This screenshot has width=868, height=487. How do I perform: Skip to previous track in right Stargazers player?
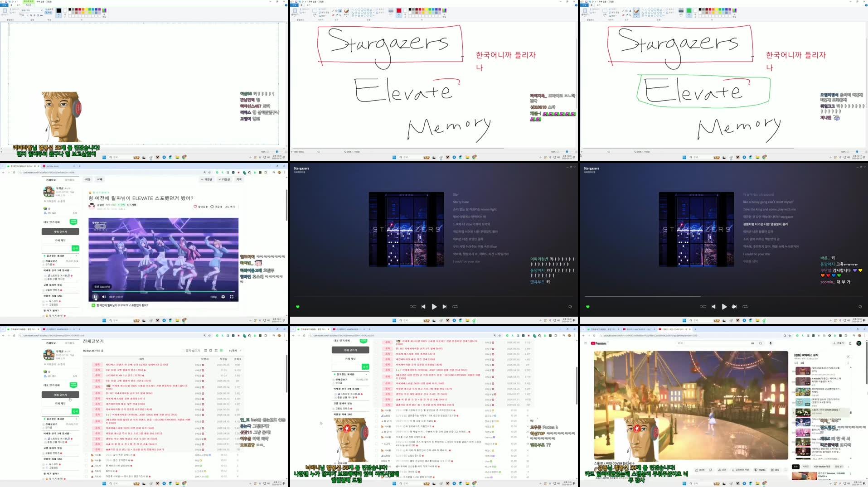coord(713,307)
